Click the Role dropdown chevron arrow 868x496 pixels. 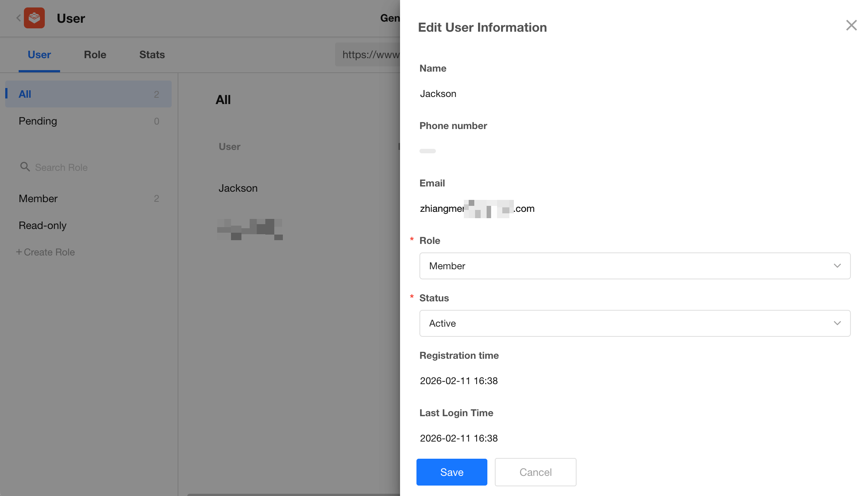click(x=837, y=266)
